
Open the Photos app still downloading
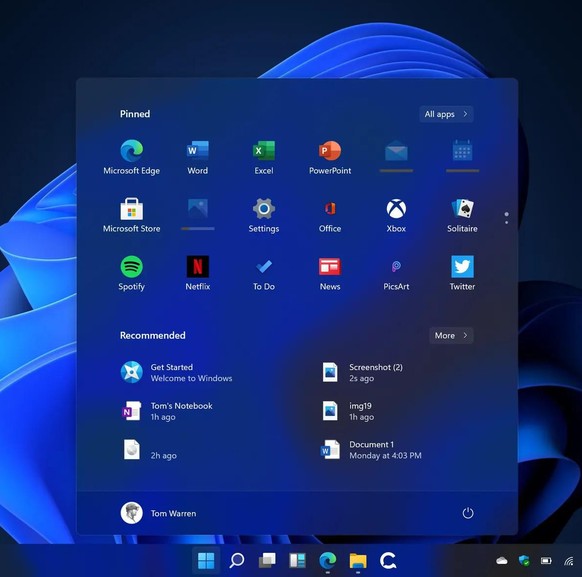pyautogui.click(x=197, y=214)
